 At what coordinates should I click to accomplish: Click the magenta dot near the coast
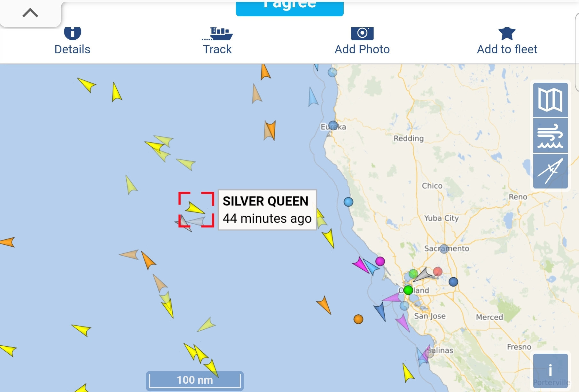380,261
